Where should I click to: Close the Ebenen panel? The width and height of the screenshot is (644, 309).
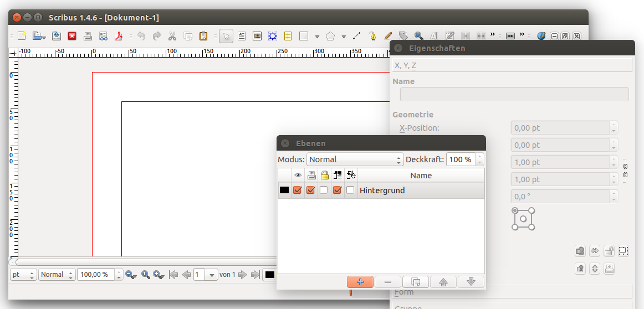(x=285, y=143)
